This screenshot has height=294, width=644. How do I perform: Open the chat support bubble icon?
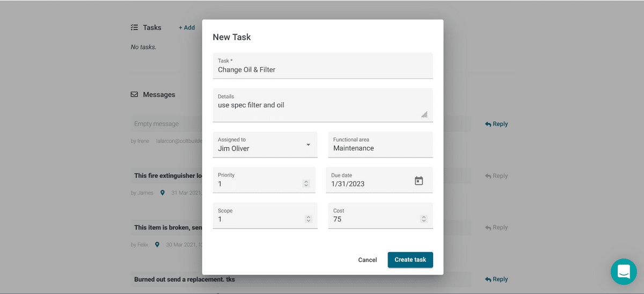623,271
